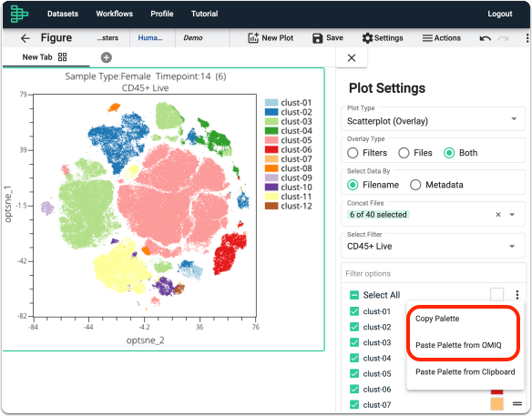The image size is (532, 416).
Task: Open the three-dot menu beside Select All
Action: point(517,295)
